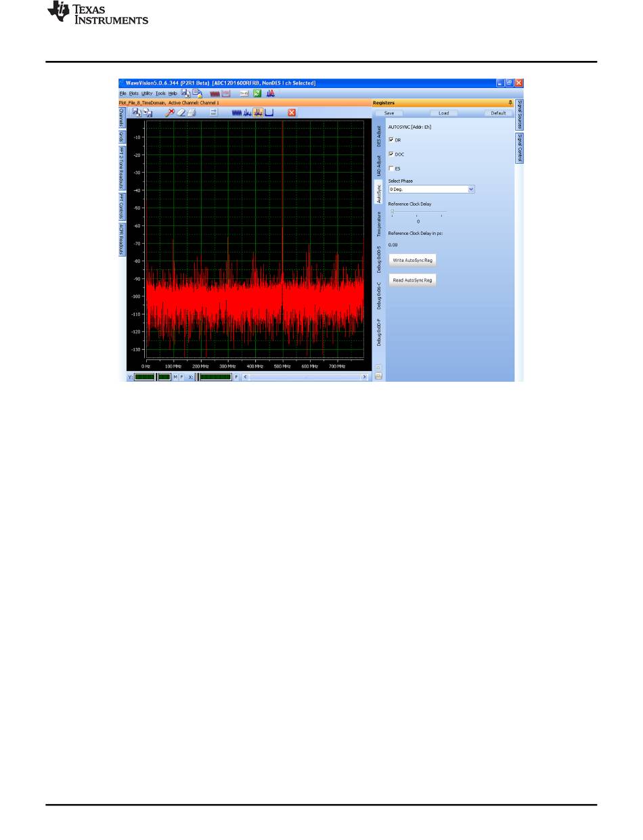643x840 pixels.
Task: Click the right arrow of plot scrollbar
Action: click(365, 377)
